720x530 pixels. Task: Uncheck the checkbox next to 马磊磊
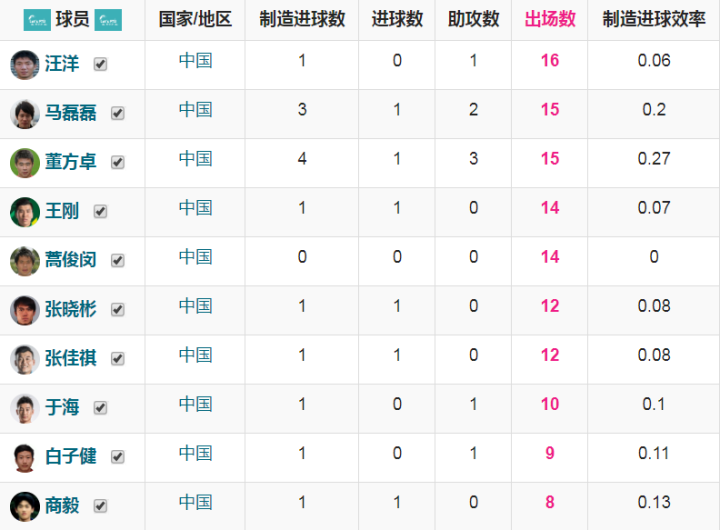pyautogui.click(x=118, y=113)
